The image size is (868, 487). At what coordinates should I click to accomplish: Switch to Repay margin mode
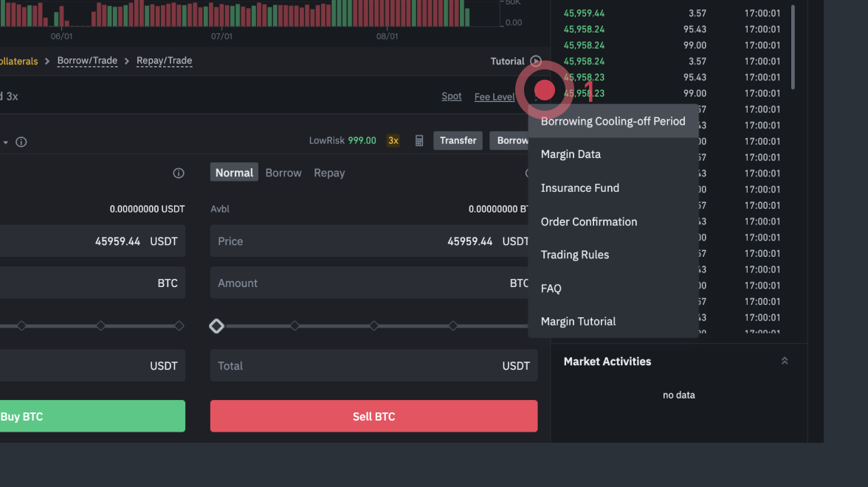(x=329, y=173)
